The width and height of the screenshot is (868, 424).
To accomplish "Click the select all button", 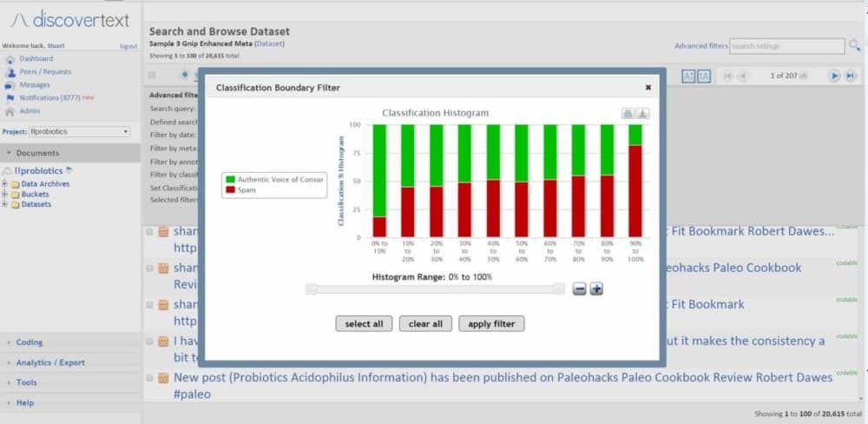I will point(364,324).
